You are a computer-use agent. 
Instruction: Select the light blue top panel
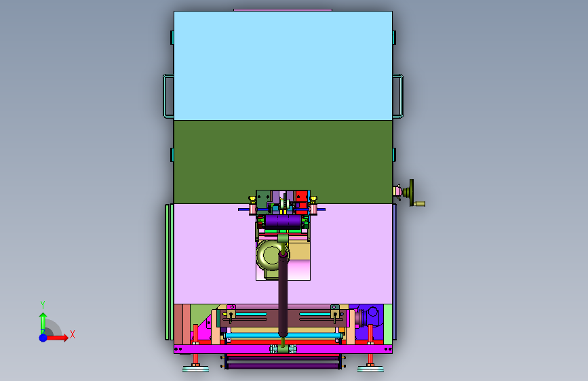[283, 66]
